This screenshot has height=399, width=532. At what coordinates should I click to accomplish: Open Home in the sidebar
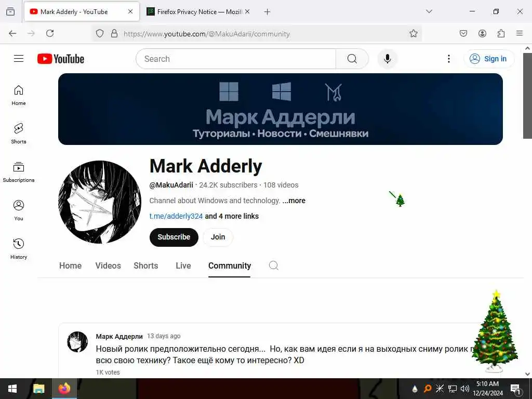point(19,96)
